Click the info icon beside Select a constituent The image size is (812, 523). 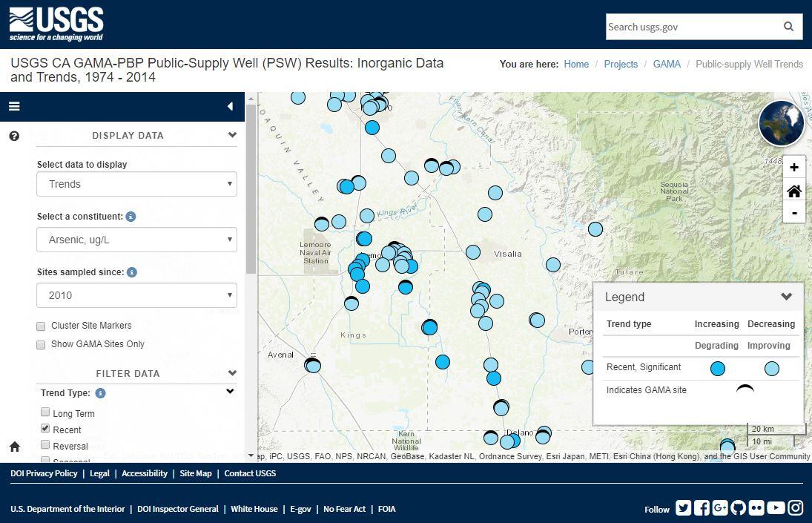pyautogui.click(x=131, y=216)
